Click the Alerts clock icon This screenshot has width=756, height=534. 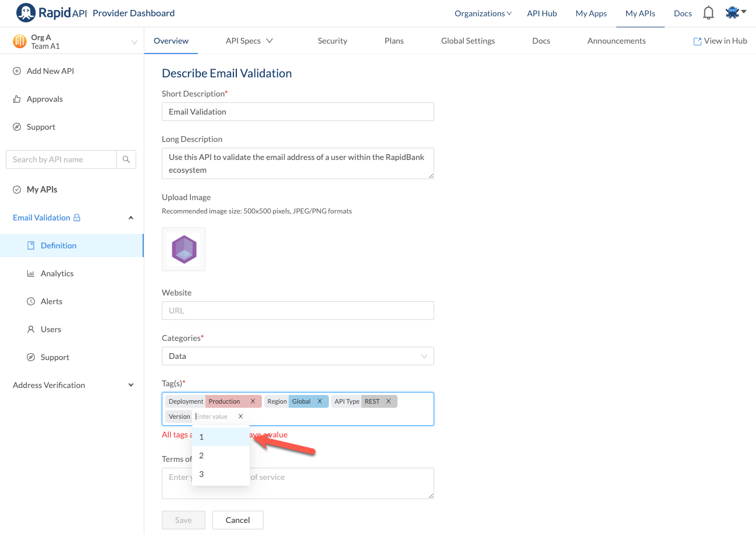(x=31, y=301)
